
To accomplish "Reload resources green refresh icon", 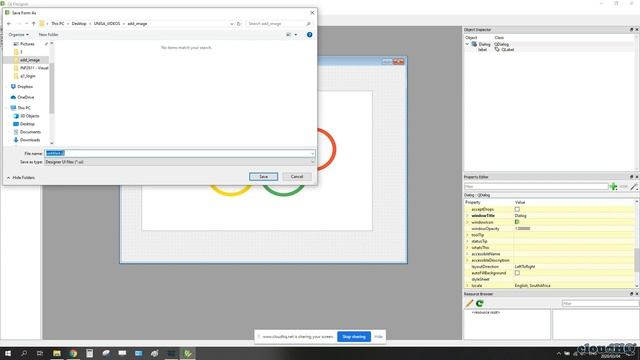I will [480, 303].
